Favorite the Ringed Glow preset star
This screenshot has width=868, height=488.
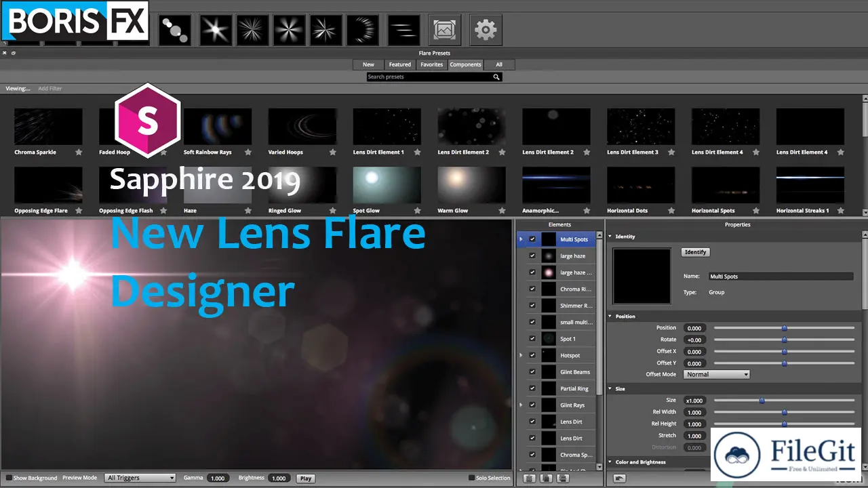click(333, 211)
